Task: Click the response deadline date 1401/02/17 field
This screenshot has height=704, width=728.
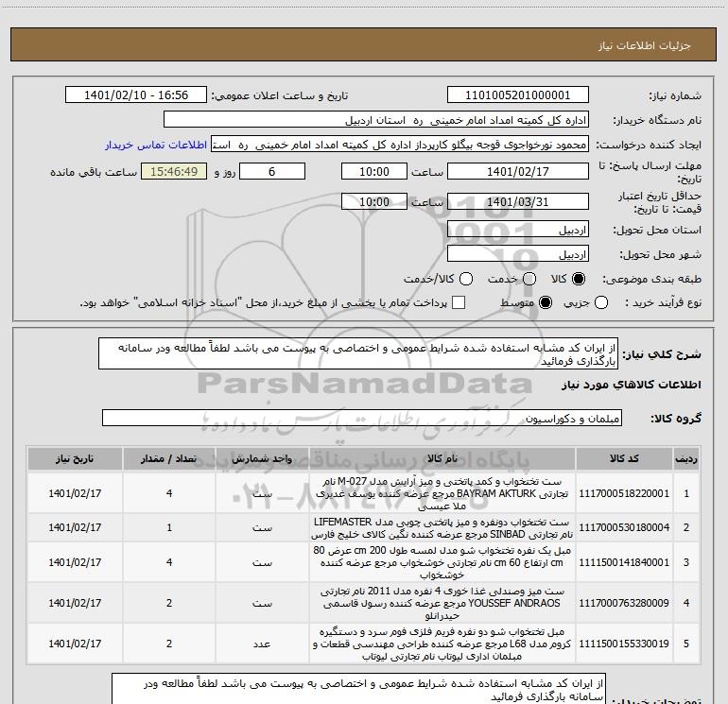Action: pos(518,171)
